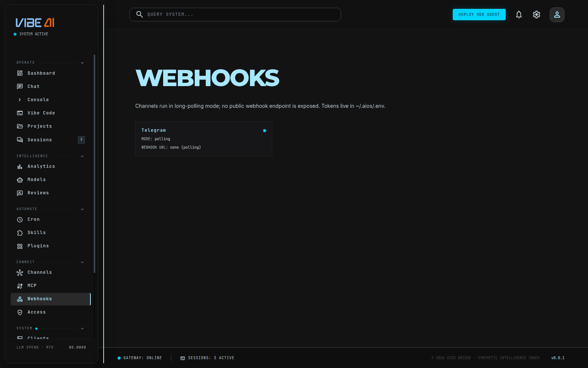588x368 pixels.
Task: Click the Skills puzzle icon
Action: click(x=20, y=233)
